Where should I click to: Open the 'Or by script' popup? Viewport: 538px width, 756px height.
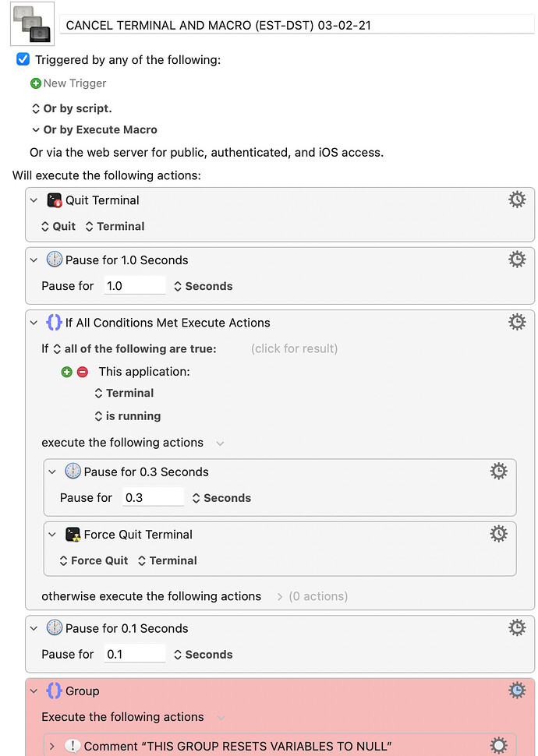72,108
